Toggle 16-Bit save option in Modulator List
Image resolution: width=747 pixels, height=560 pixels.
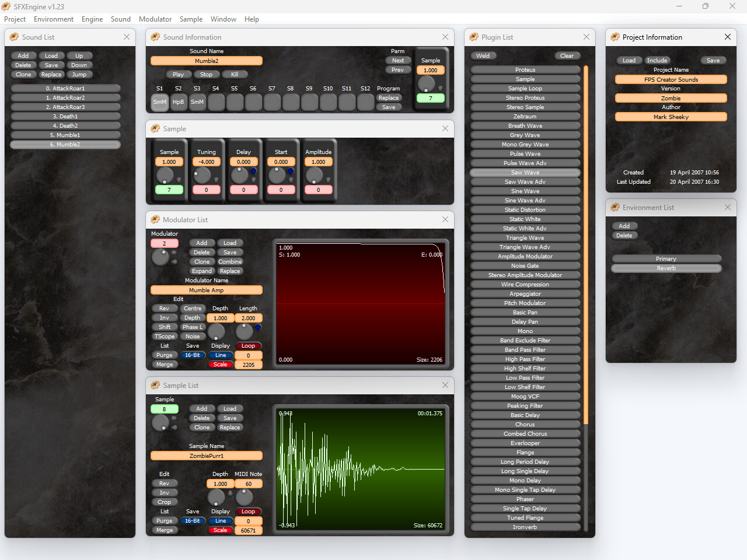click(x=192, y=355)
